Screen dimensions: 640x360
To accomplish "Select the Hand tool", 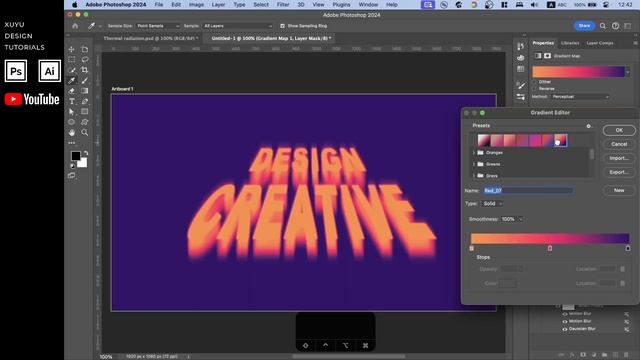I will coord(72,133).
